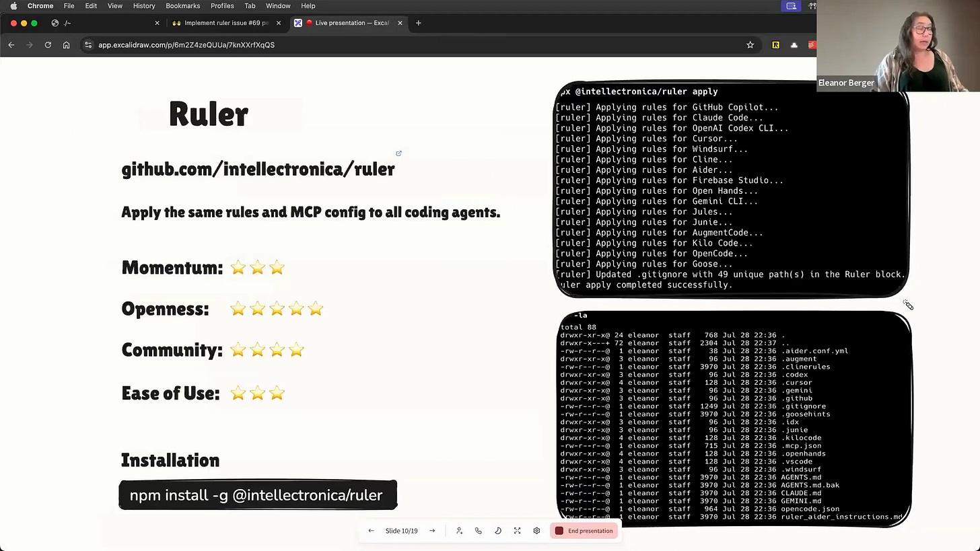Switch to Implement ruler issue #69 tab

coord(226,23)
